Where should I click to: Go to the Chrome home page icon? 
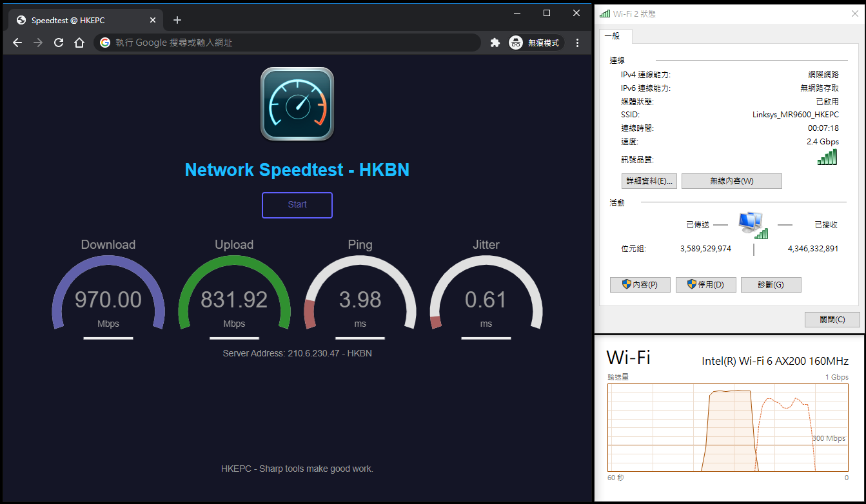[79, 43]
